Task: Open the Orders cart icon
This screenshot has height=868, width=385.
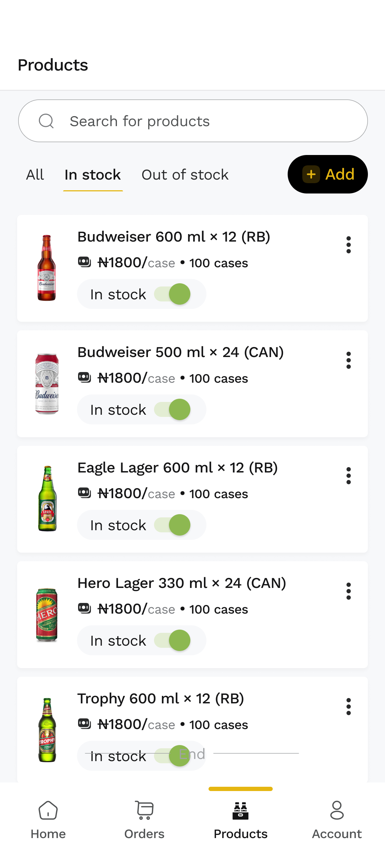Action: click(144, 811)
